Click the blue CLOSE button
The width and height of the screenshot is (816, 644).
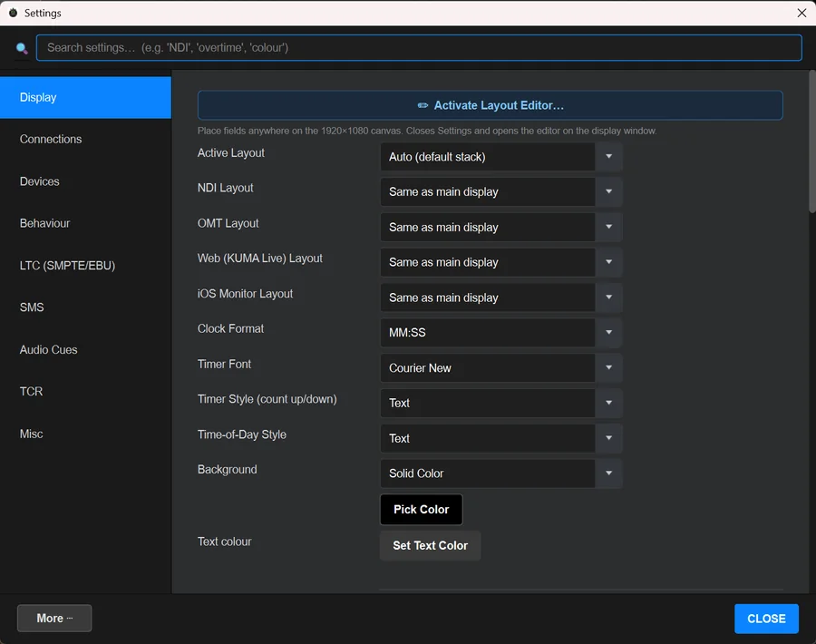766,619
